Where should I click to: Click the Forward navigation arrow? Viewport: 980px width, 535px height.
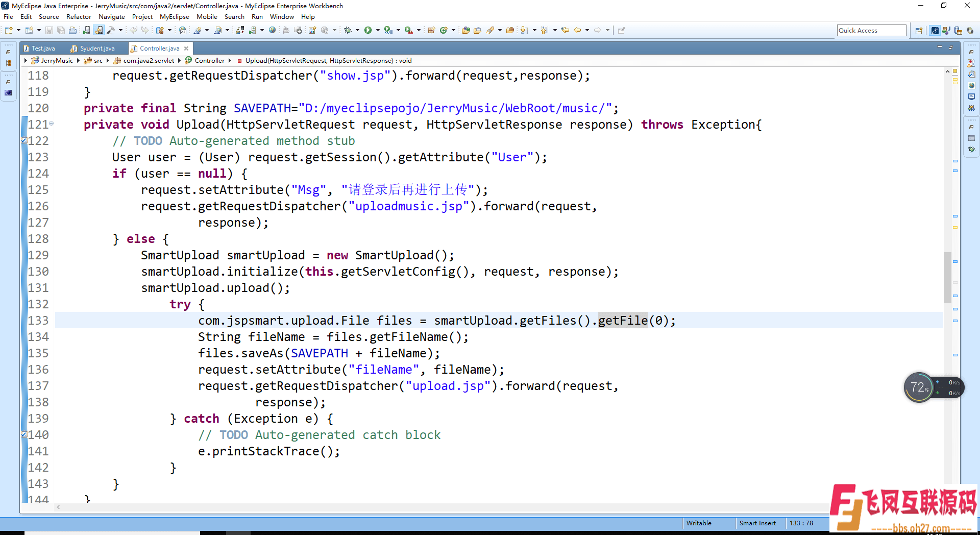click(598, 31)
